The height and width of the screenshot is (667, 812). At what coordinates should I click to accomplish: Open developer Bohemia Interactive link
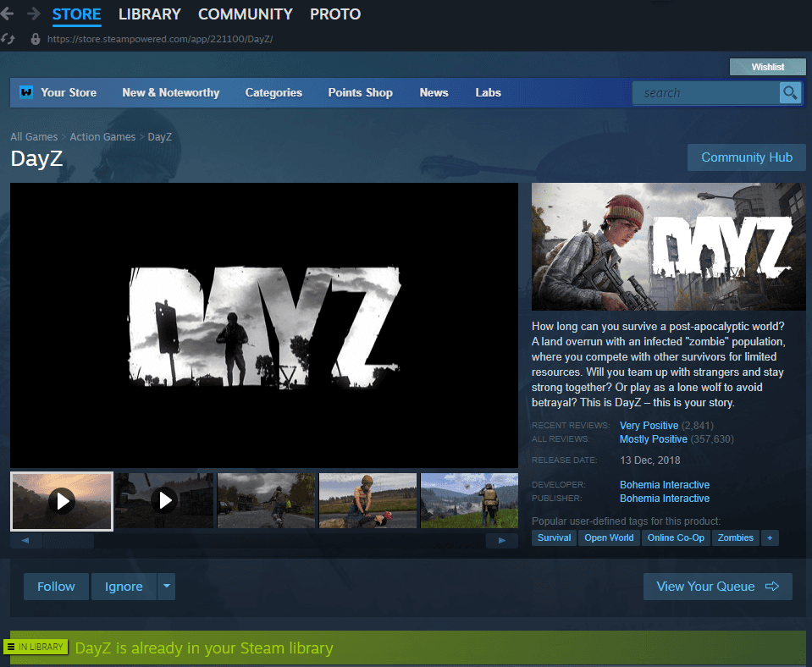pos(665,485)
